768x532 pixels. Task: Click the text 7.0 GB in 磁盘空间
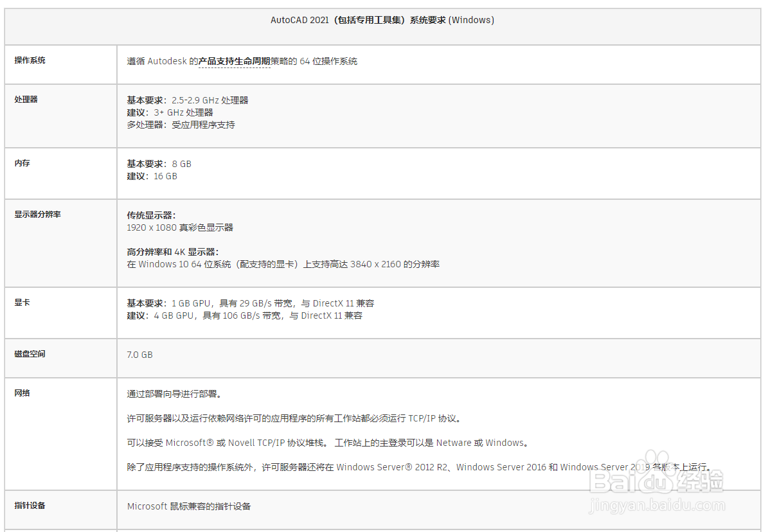(138, 354)
